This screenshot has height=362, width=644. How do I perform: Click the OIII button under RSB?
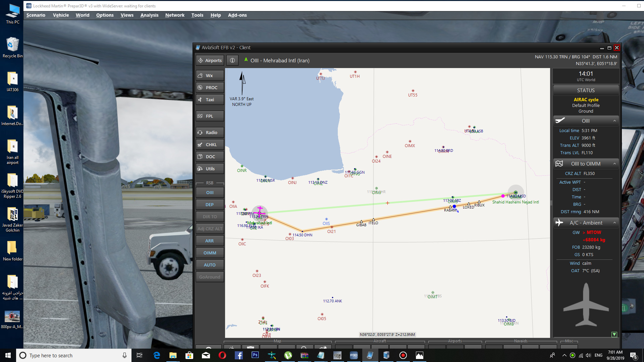(x=210, y=192)
